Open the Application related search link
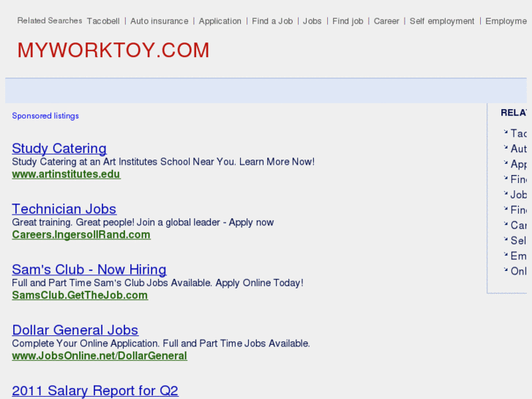The image size is (532, 399). point(220,21)
